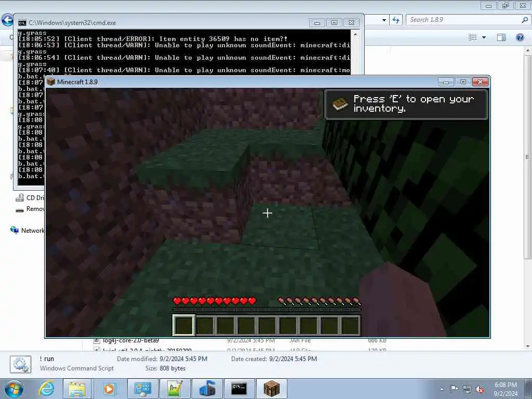Click the Explorer vertical scrollbar thumb
Screen dimensions: 532x399
click(x=528, y=156)
